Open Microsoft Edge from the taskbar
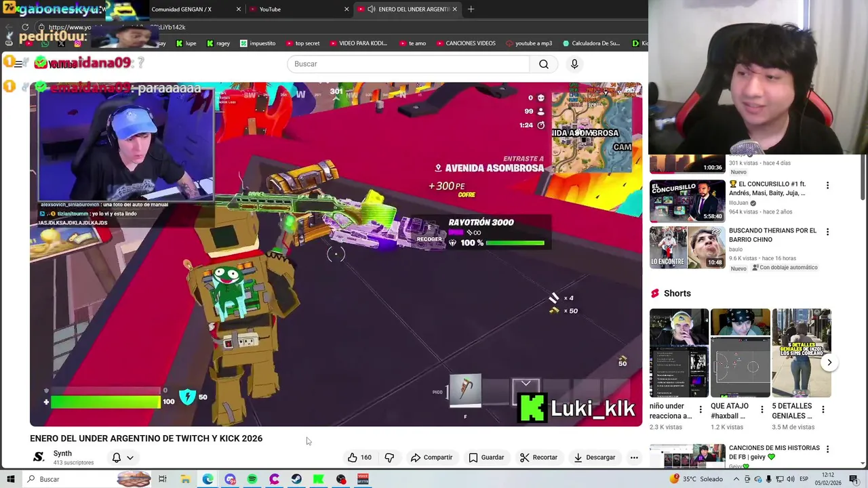Screen dimensions: 868x488 pyautogui.click(x=208, y=479)
